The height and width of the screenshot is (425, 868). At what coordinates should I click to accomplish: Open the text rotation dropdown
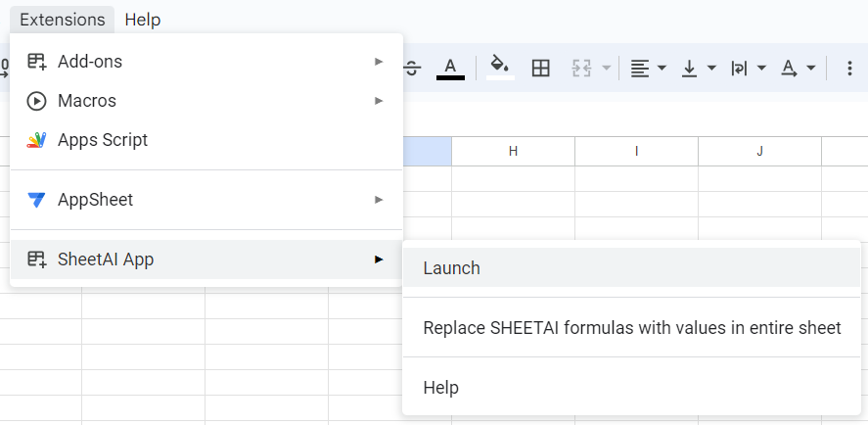pos(798,69)
